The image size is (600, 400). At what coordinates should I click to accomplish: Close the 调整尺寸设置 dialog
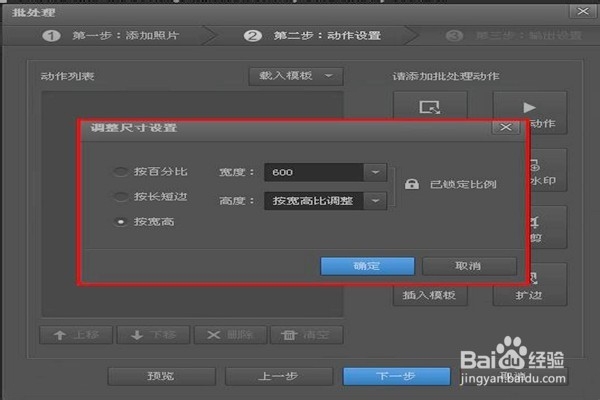[505, 127]
